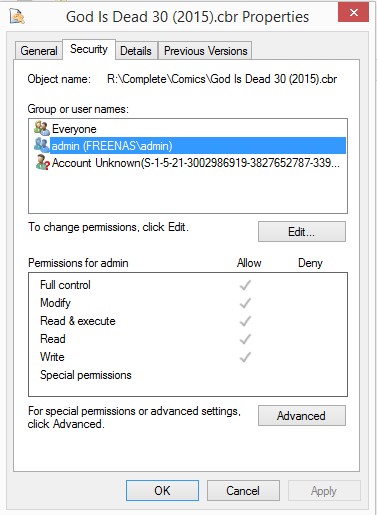
Task: Open the Previous Versions tab
Action: (205, 51)
